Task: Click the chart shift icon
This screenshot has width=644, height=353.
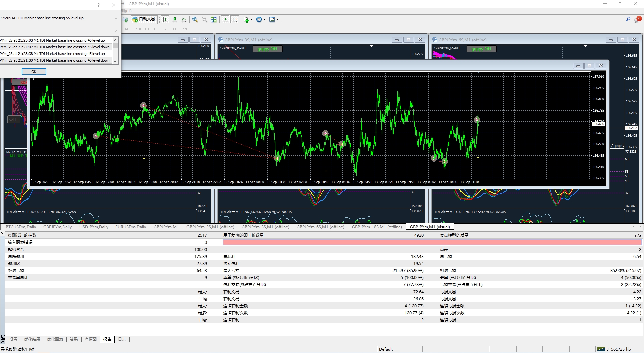Action: [235, 19]
